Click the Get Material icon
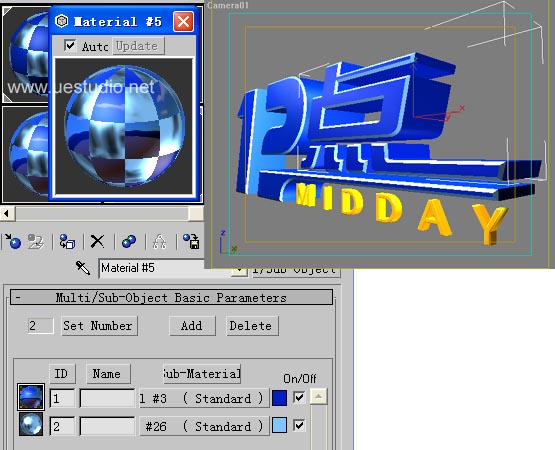The width and height of the screenshot is (555, 450). [x=13, y=241]
